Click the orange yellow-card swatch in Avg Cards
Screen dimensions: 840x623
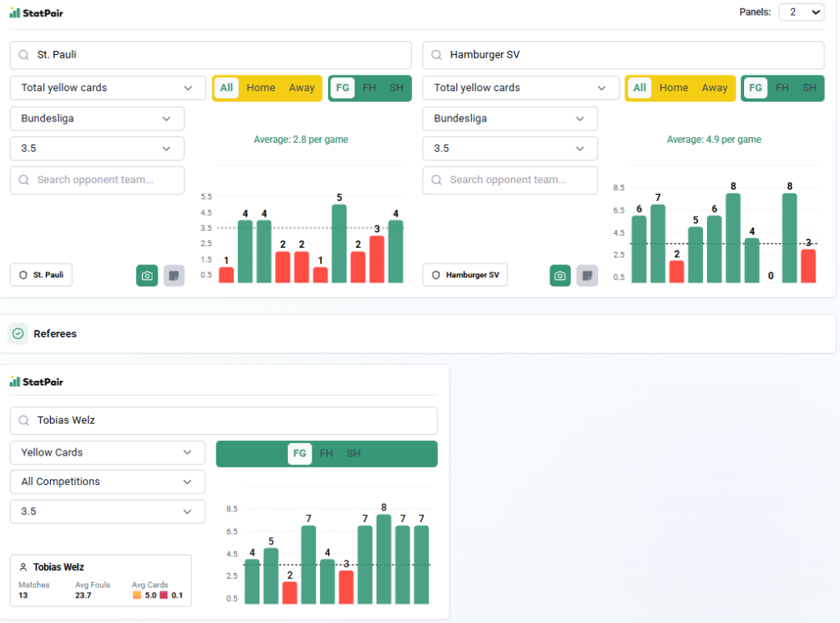[137, 595]
